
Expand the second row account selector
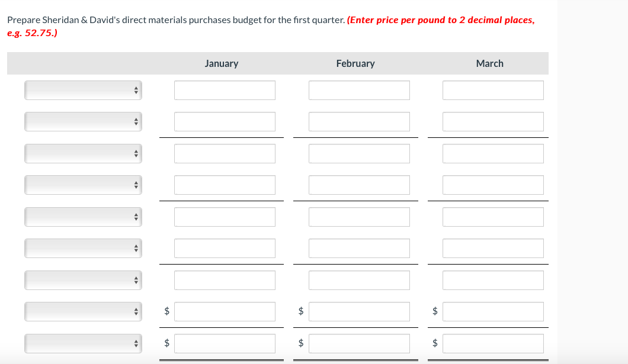point(83,121)
